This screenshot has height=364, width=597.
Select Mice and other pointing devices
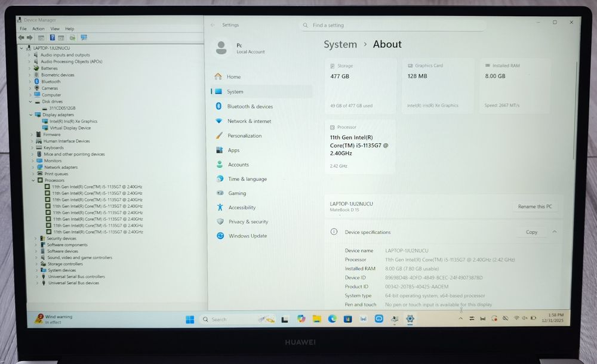click(x=74, y=154)
